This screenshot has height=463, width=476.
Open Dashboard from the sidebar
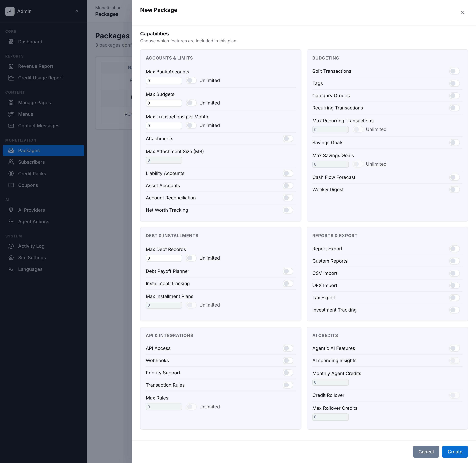pos(43,42)
